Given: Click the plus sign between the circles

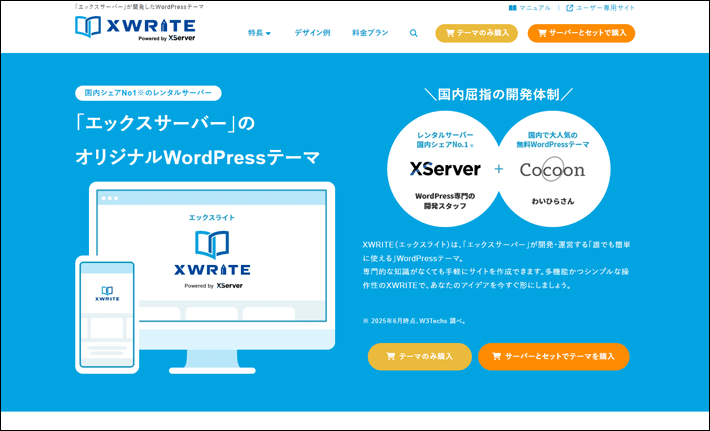Looking at the screenshot, I should [498, 169].
